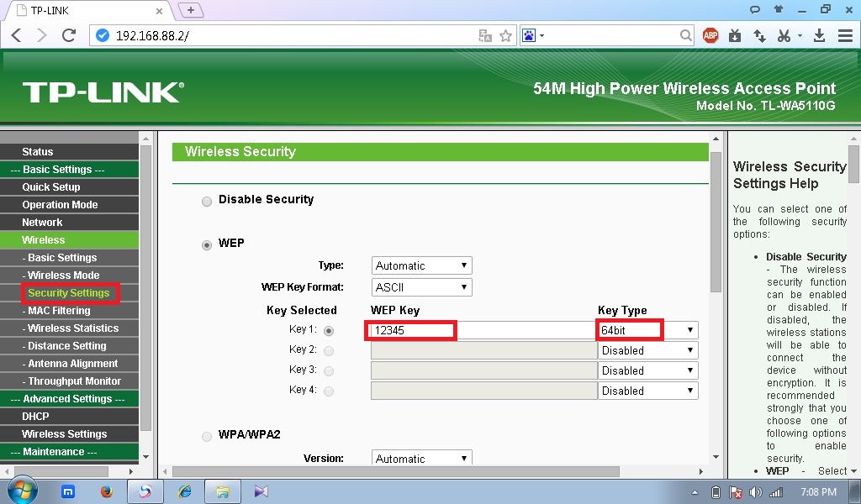The width and height of the screenshot is (861, 504).
Task: Close the TP-LINK tab
Action: [159, 11]
